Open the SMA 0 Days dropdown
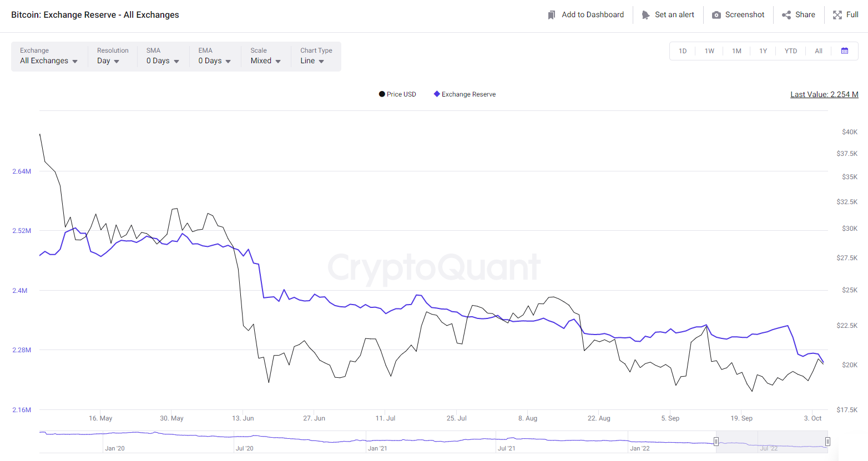The width and height of the screenshot is (868, 461). (x=163, y=56)
